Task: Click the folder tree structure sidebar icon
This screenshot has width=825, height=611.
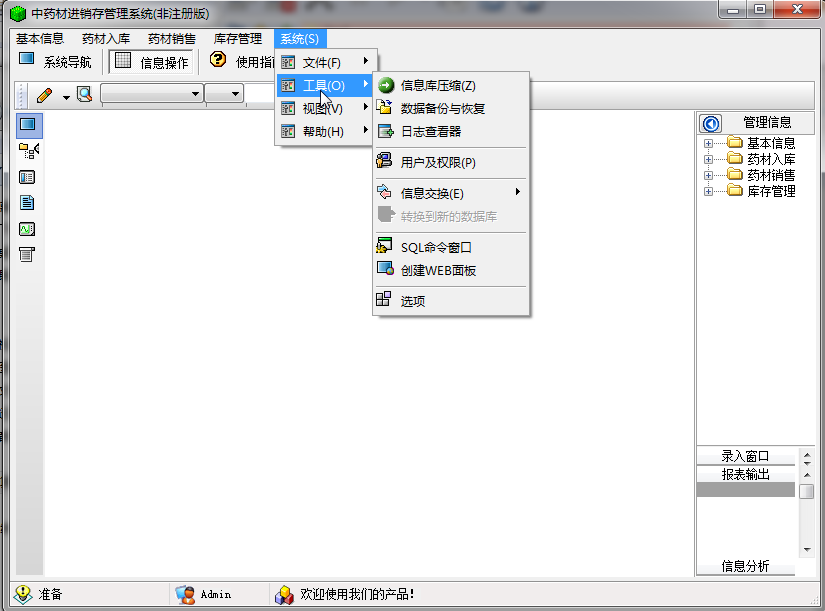Action: tap(28, 151)
